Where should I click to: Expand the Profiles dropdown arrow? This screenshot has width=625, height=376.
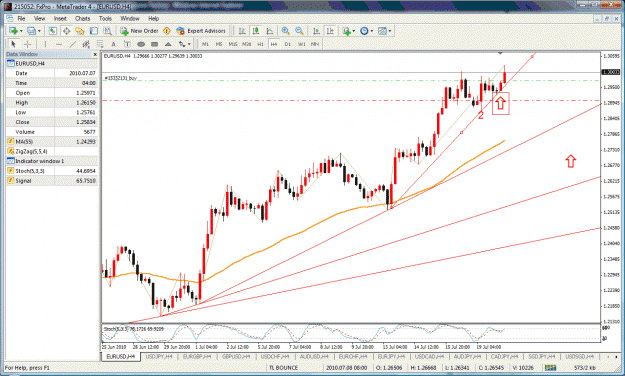(39, 31)
